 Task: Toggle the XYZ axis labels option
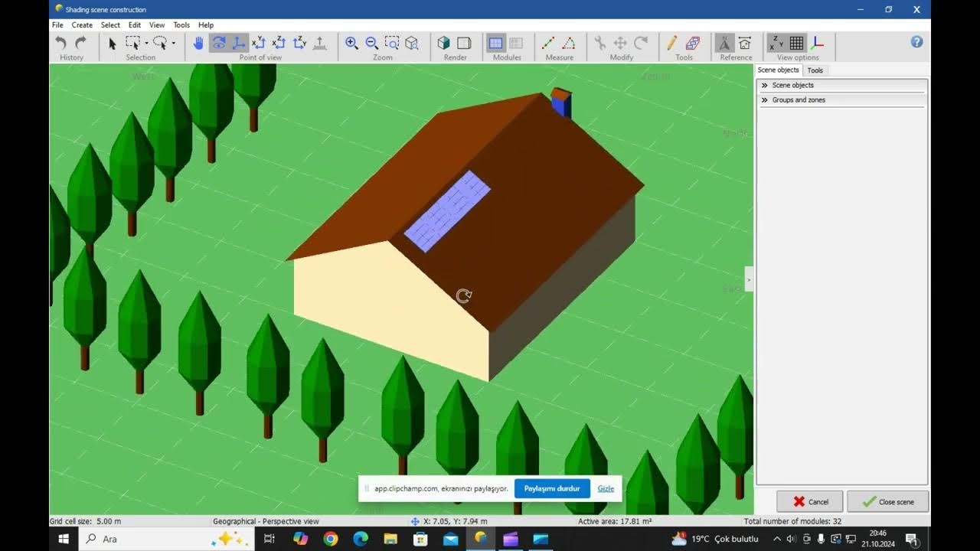click(x=776, y=44)
